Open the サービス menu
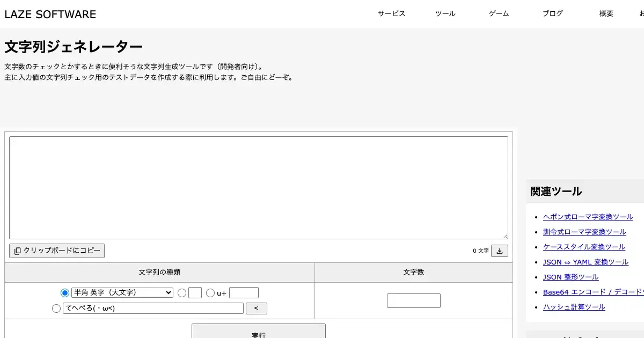The image size is (644, 338). (x=391, y=14)
